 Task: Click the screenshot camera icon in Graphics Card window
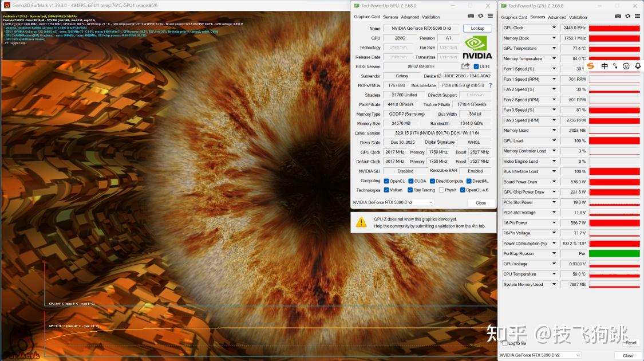pos(471,15)
